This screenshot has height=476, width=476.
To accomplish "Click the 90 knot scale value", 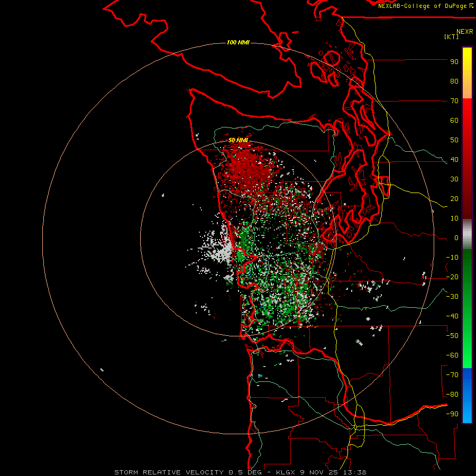I will click(x=454, y=62).
